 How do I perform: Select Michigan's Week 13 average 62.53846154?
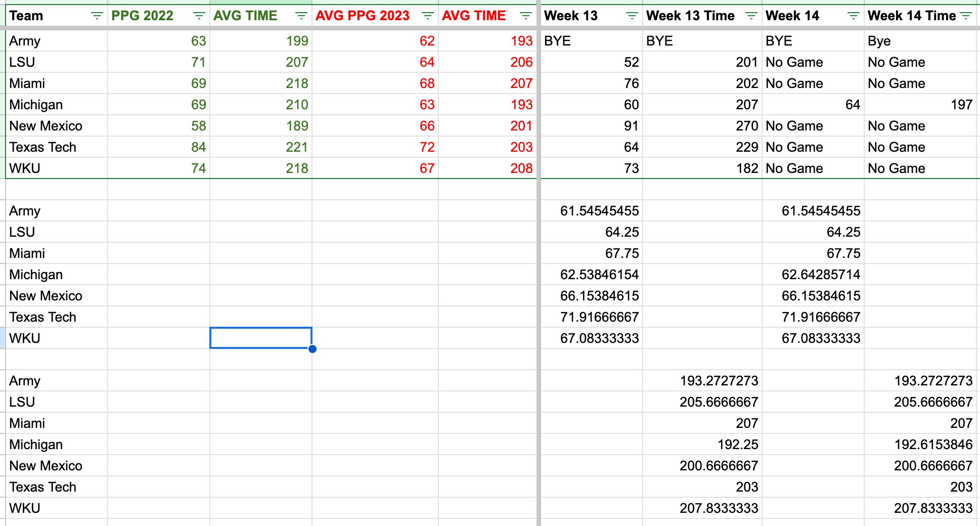[592, 275]
